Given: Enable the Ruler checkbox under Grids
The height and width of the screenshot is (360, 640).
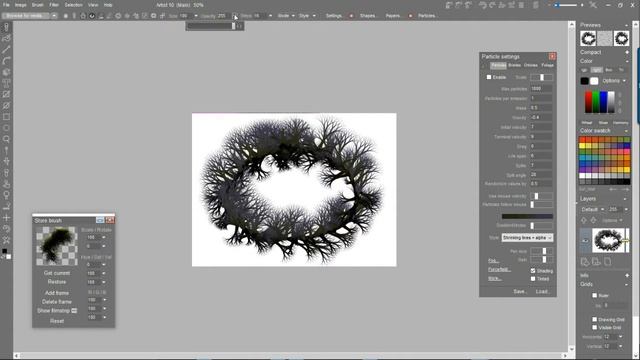Looking at the screenshot, I should pyautogui.click(x=594, y=295).
